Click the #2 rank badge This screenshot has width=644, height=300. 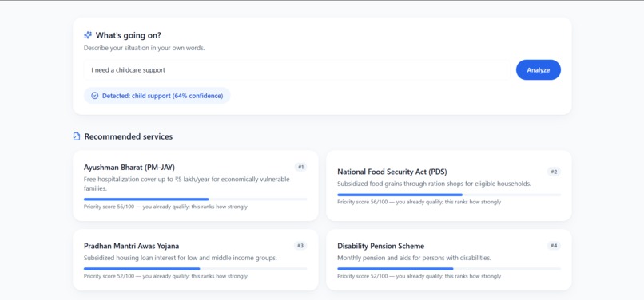(554, 172)
